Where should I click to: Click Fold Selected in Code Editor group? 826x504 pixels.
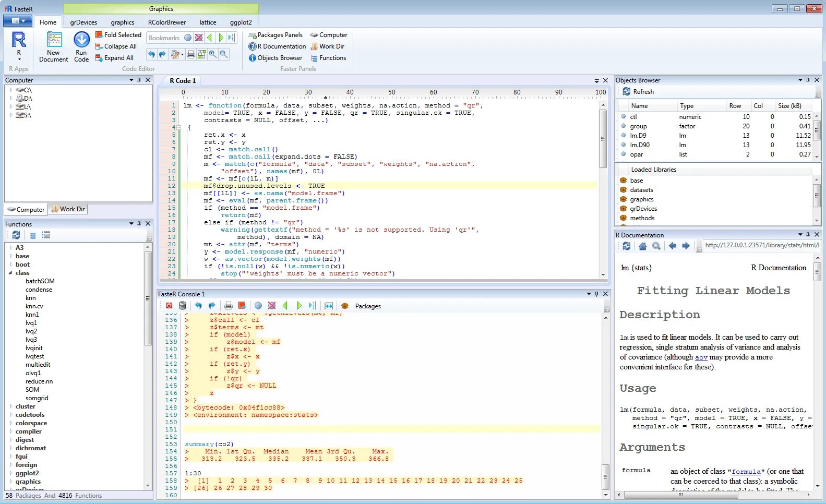click(x=118, y=35)
